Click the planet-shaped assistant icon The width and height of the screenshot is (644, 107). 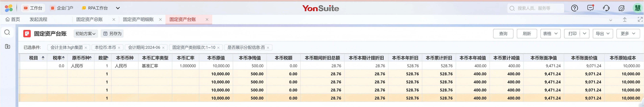(x=622, y=8)
